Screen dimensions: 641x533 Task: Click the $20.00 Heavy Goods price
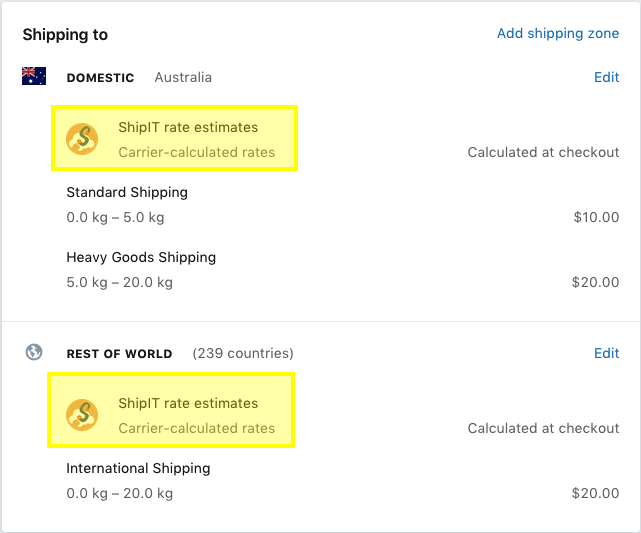point(595,282)
